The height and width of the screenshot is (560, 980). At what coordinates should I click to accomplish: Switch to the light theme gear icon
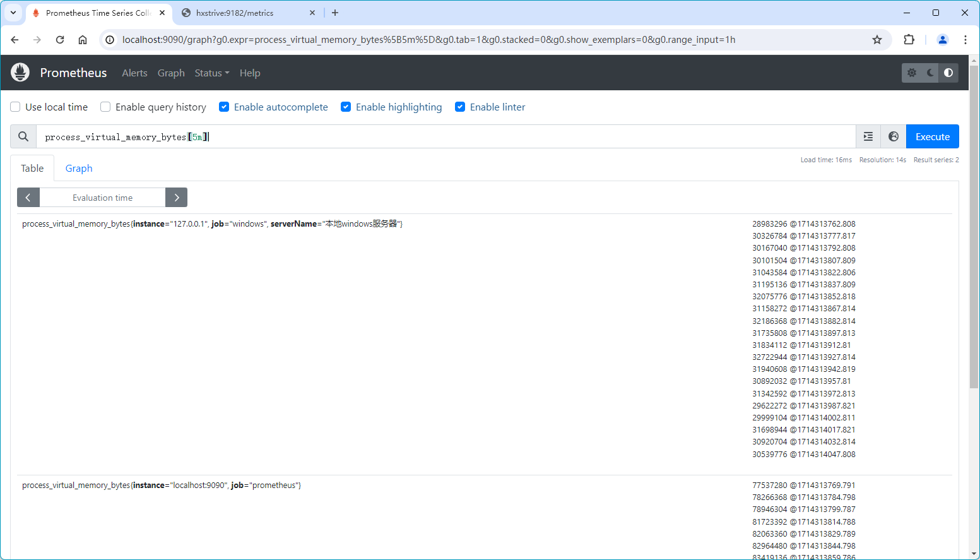coord(912,73)
